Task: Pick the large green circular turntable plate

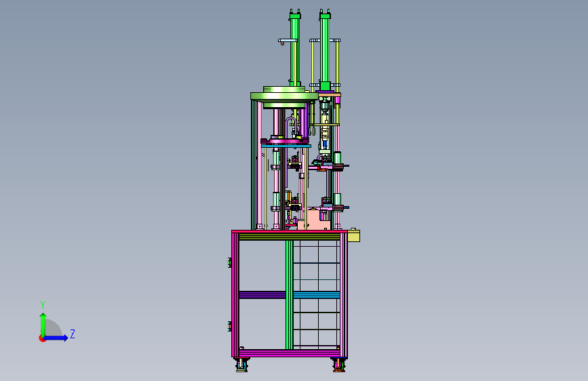Action: point(284,96)
